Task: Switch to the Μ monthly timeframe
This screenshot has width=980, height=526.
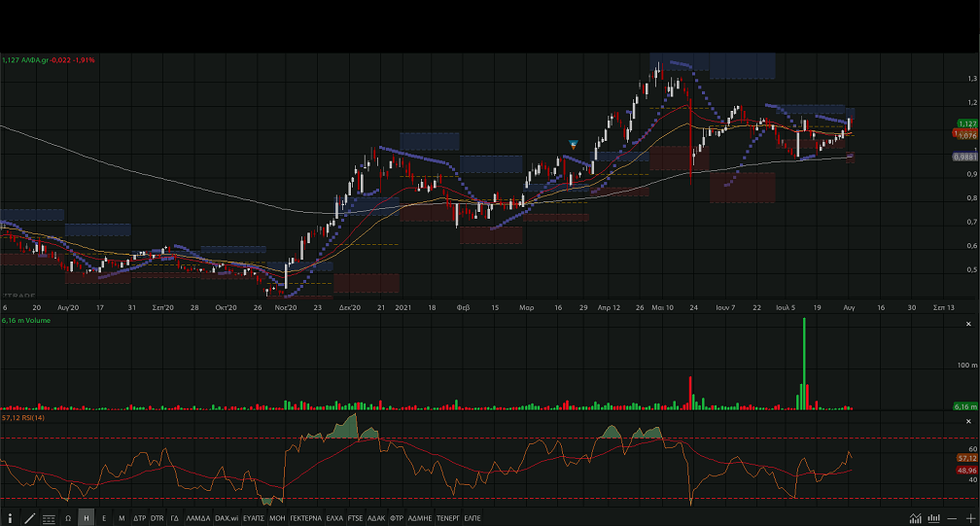Action: [x=122, y=518]
